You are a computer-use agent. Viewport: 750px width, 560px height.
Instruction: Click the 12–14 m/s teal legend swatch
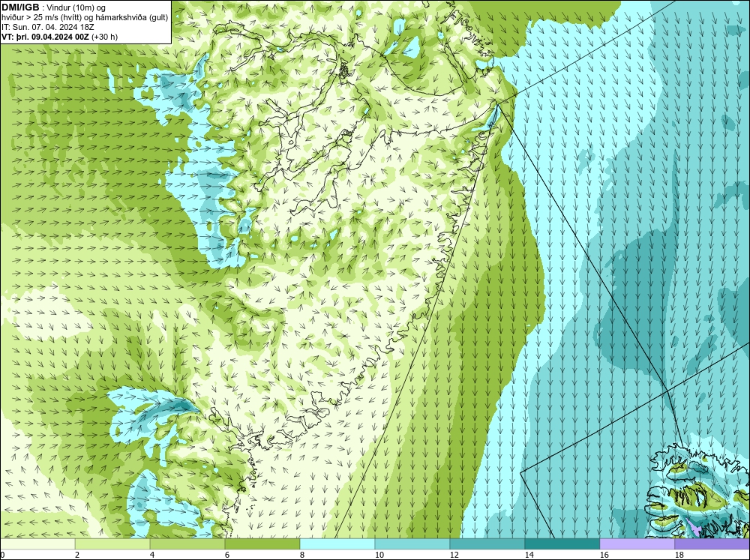pos(487,544)
